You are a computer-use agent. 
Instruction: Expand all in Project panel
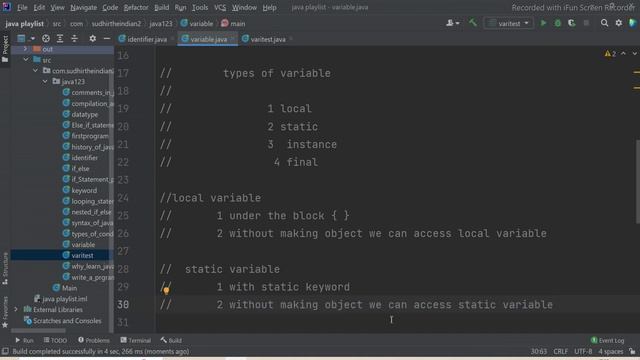tap(60, 38)
